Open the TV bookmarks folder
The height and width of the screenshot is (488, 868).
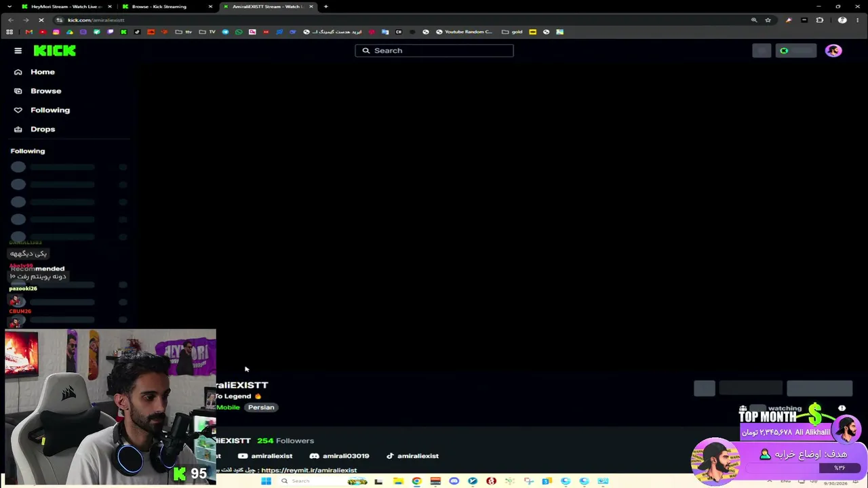pos(207,32)
